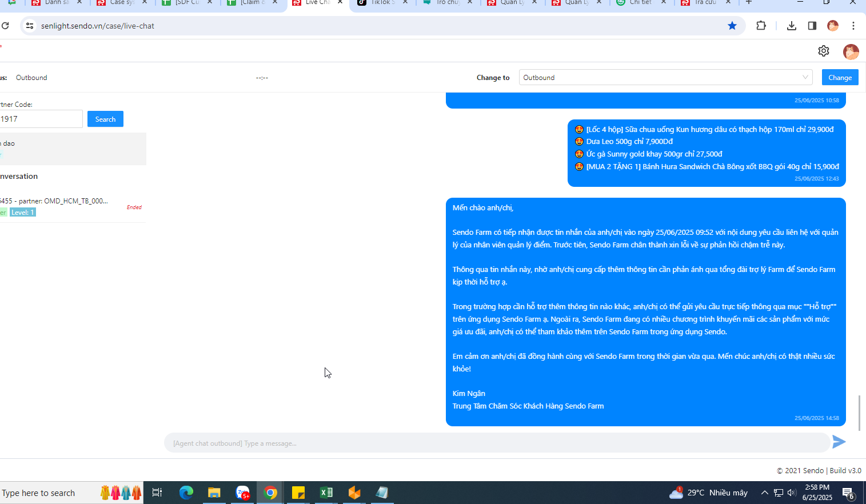Open the notepad-like app on taskbar

coord(382,493)
